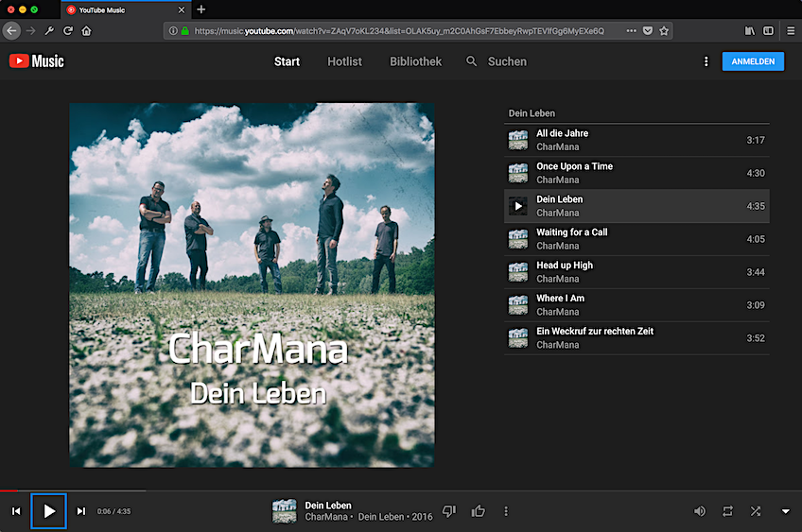Click the green padlock security icon

185,31
